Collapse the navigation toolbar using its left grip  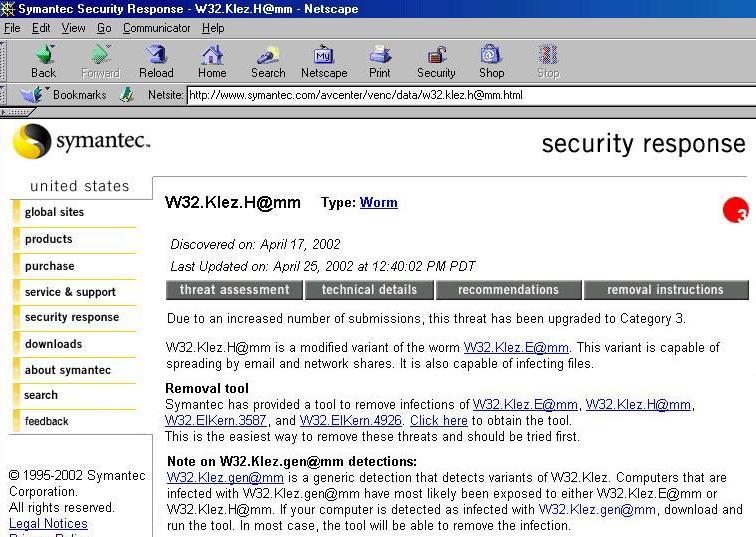point(3,61)
